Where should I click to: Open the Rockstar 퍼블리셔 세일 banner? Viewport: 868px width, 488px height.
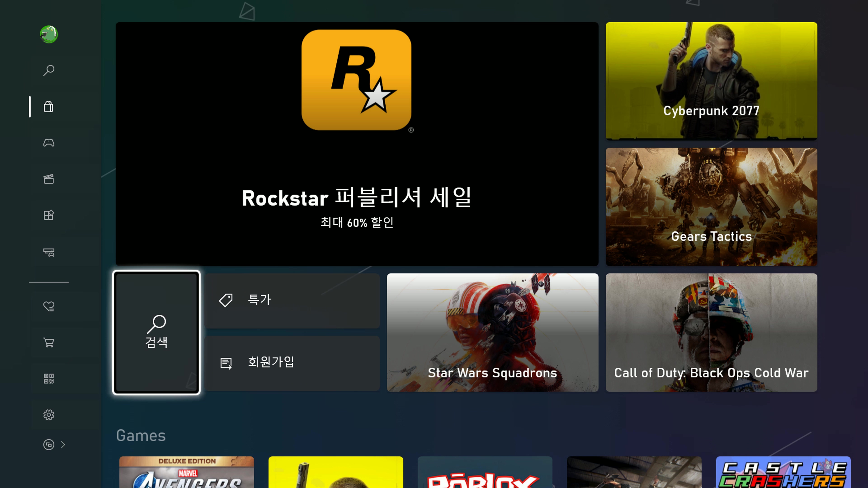(357, 144)
